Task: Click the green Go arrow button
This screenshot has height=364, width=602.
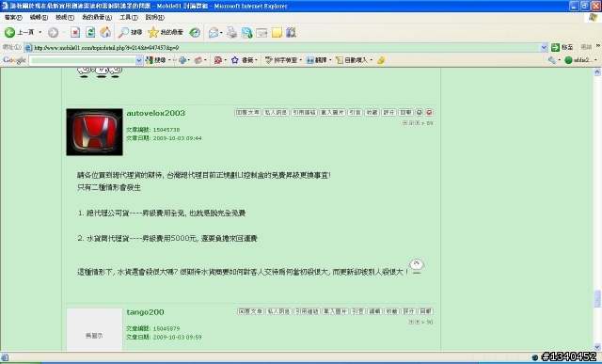Action: point(555,47)
